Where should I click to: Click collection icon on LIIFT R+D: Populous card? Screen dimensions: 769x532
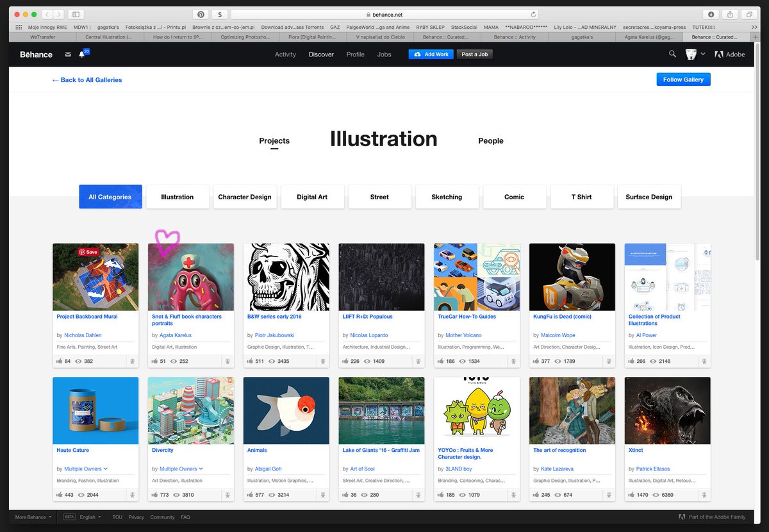tap(418, 362)
